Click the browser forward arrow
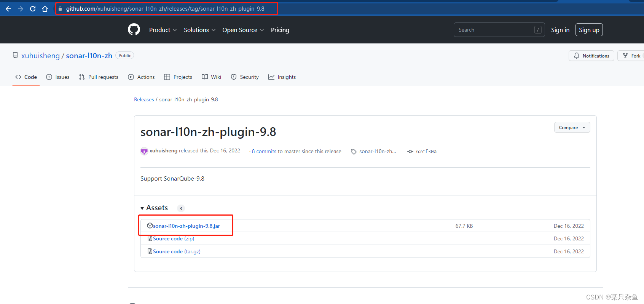The height and width of the screenshot is (304, 644). pyautogui.click(x=21, y=9)
